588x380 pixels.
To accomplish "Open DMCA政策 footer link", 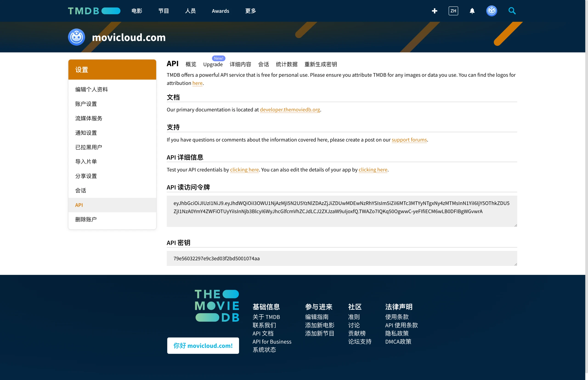I will 398,341.
